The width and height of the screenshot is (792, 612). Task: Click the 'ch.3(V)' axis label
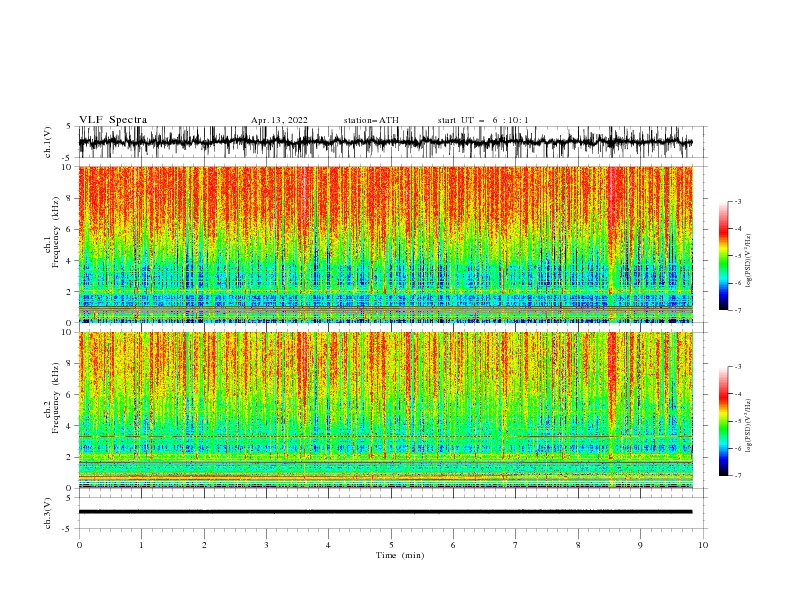pyautogui.click(x=48, y=513)
